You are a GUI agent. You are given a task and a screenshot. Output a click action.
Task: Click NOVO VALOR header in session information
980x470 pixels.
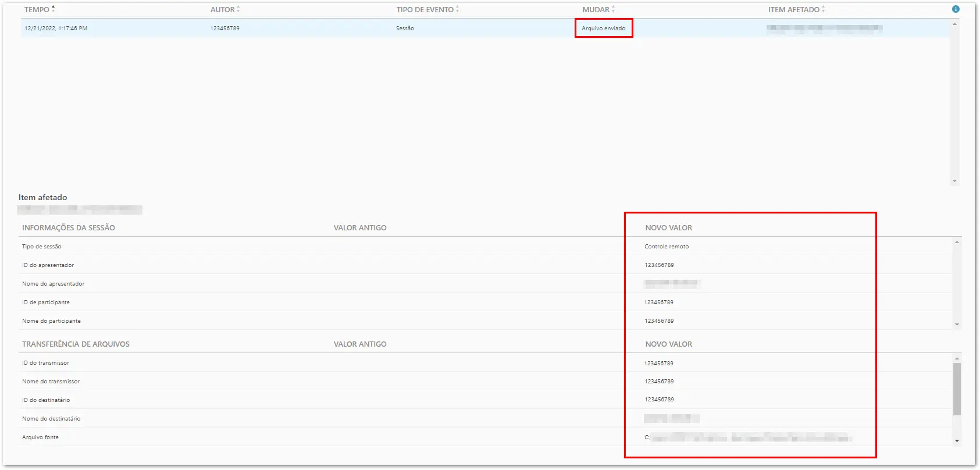pyautogui.click(x=668, y=227)
